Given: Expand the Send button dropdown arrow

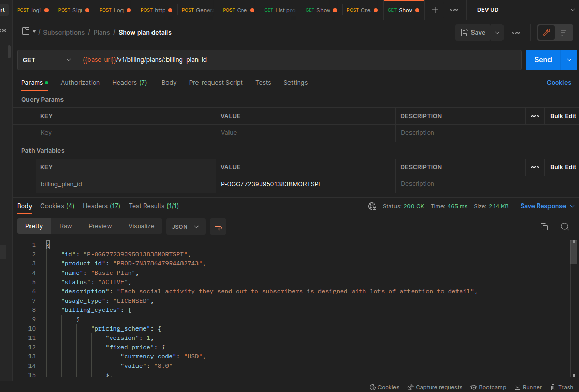Looking at the screenshot, I should pyautogui.click(x=569, y=60).
